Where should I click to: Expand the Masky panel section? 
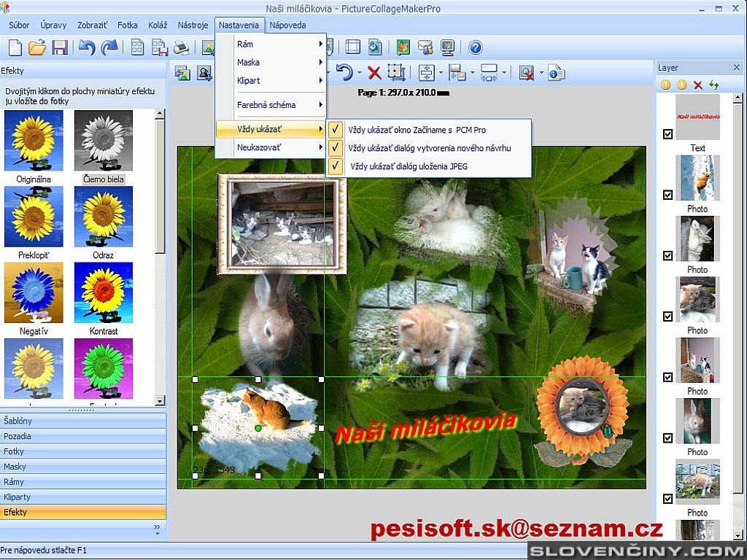[83, 467]
